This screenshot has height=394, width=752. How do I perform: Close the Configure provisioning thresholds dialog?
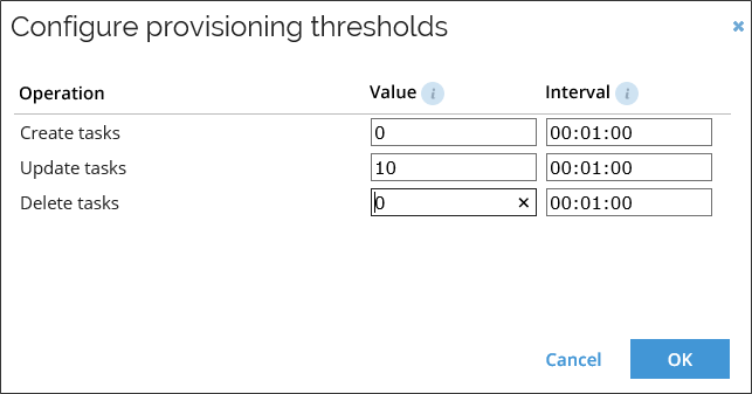point(738,26)
